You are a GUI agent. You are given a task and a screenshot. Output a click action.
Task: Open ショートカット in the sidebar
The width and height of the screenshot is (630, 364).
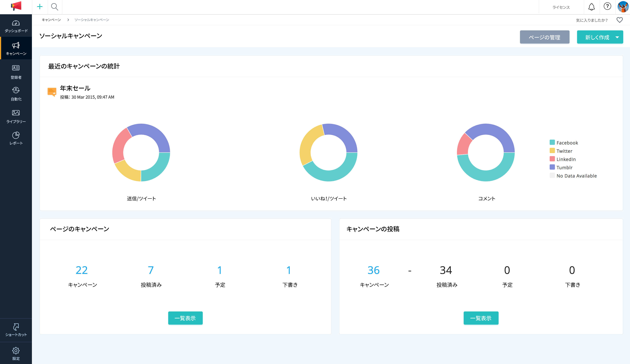point(16,330)
